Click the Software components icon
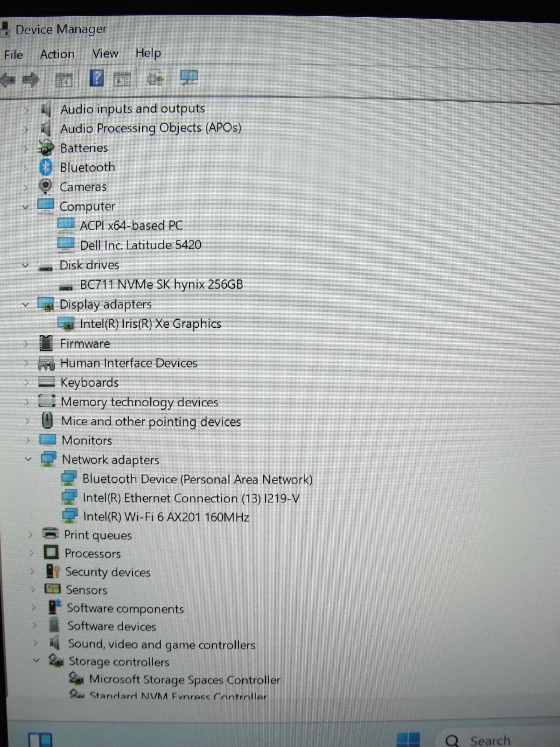The width and height of the screenshot is (560, 747). (x=55, y=607)
